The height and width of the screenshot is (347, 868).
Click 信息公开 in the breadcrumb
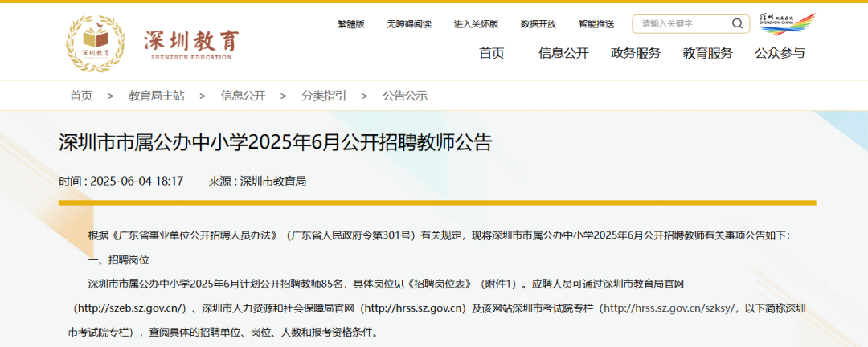tap(243, 96)
